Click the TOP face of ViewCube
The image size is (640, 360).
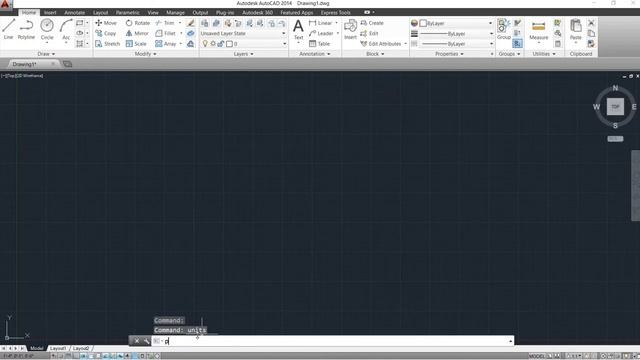615,107
